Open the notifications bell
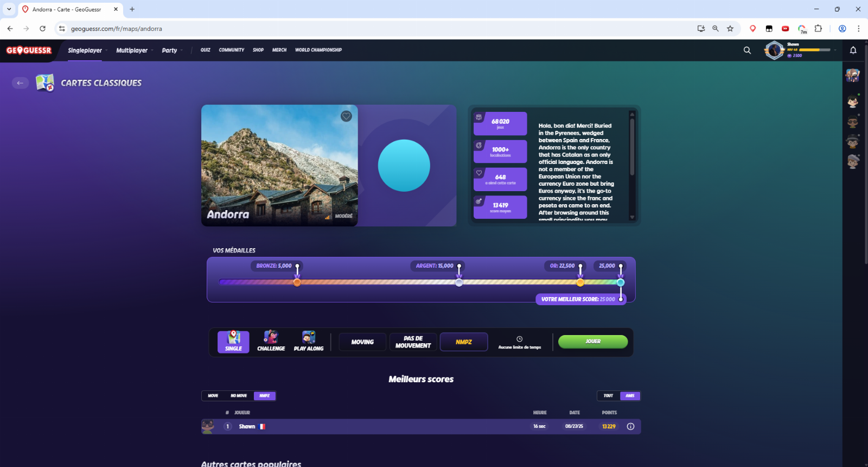The width and height of the screenshot is (868, 467). pos(853,51)
